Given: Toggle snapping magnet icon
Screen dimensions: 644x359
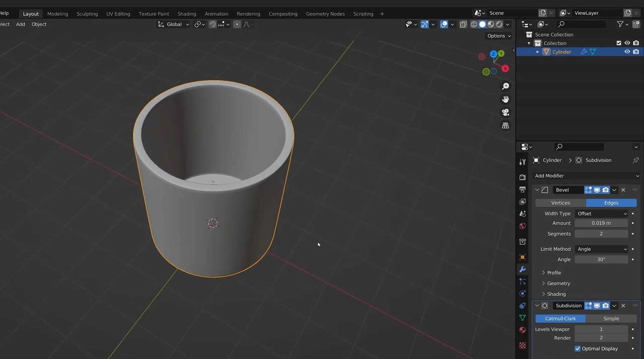Looking at the screenshot, I should pos(213,24).
